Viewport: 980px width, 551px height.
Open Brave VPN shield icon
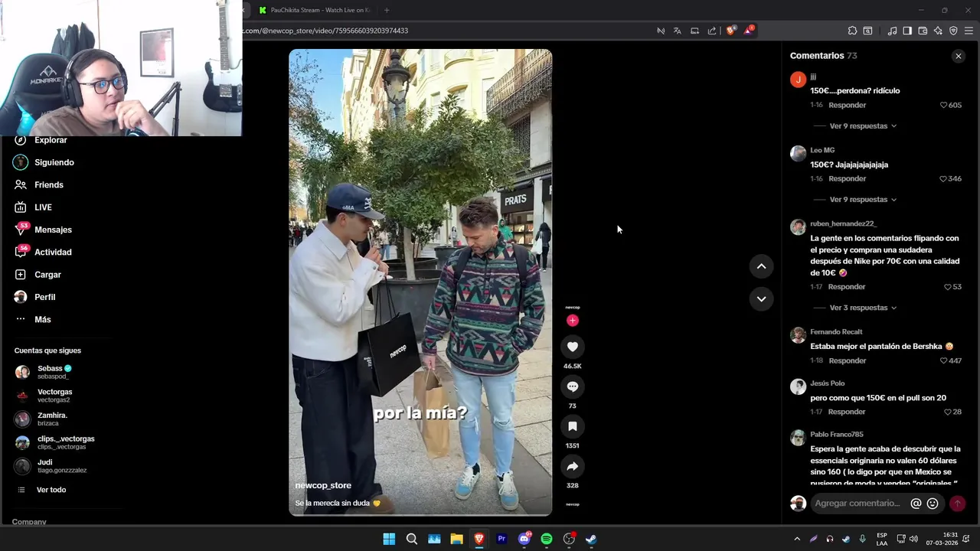(953, 31)
